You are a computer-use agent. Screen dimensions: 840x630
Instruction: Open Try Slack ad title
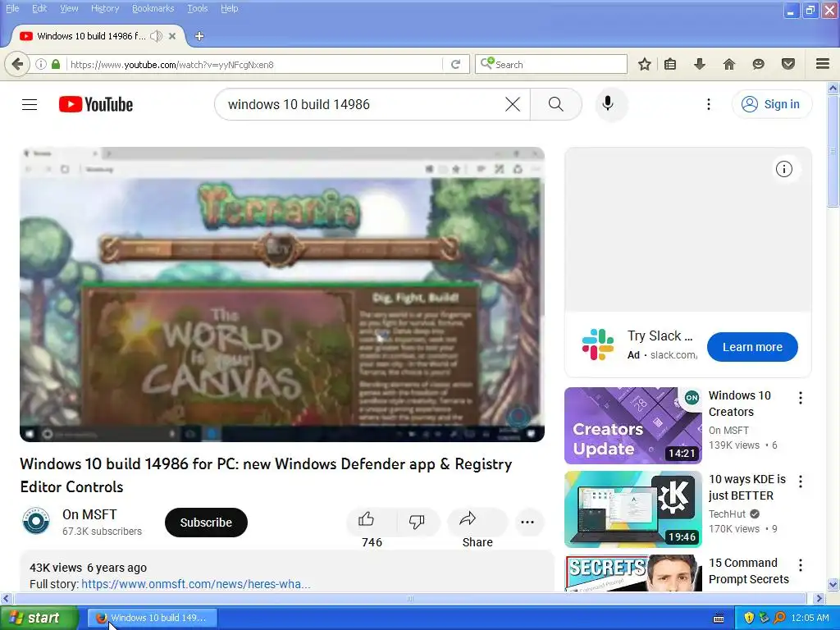[660, 336]
